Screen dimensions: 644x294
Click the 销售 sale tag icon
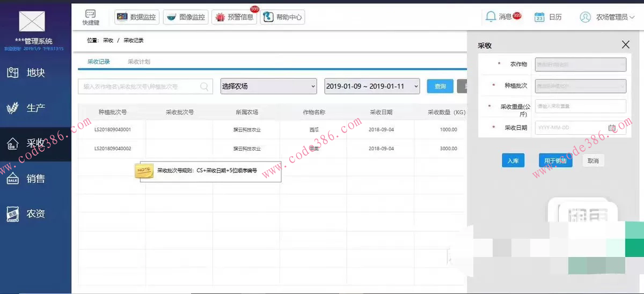click(x=12, y=179)
